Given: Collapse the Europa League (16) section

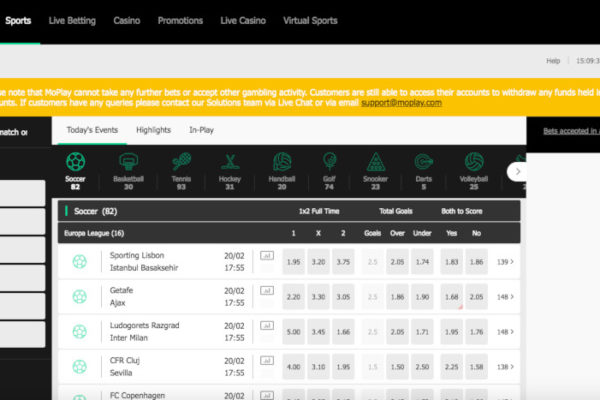Looking at the screenshot, I should coord(289,233).
